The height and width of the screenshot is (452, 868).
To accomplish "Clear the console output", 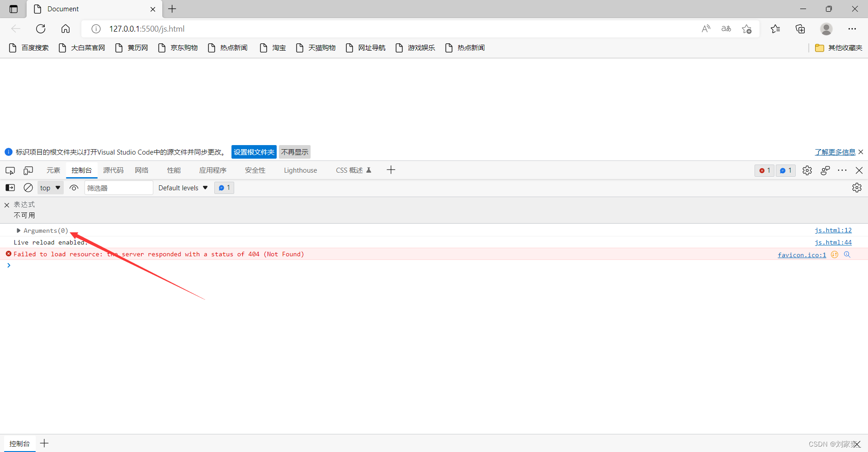I will click(x=28, y=188).
